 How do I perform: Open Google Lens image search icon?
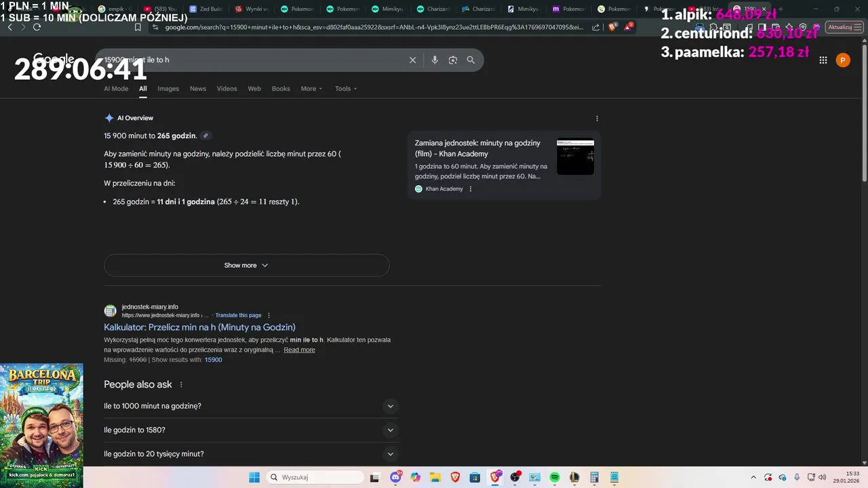tap(452, 60)
